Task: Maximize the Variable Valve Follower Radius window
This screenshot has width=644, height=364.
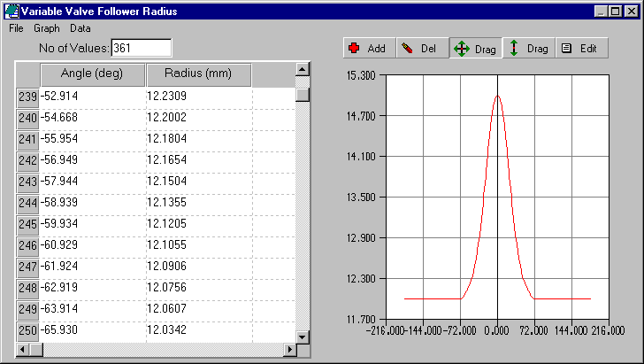Action: click(616, 12)
